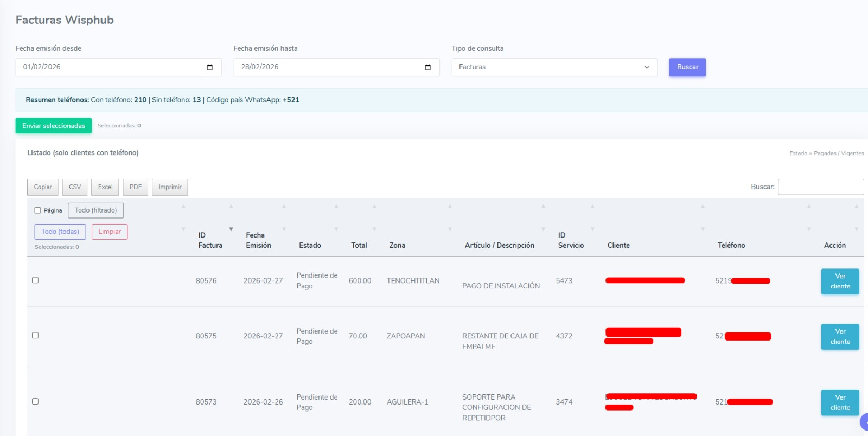
Task: Sort table by Fecha Emisión column
Action: point(258,240)
